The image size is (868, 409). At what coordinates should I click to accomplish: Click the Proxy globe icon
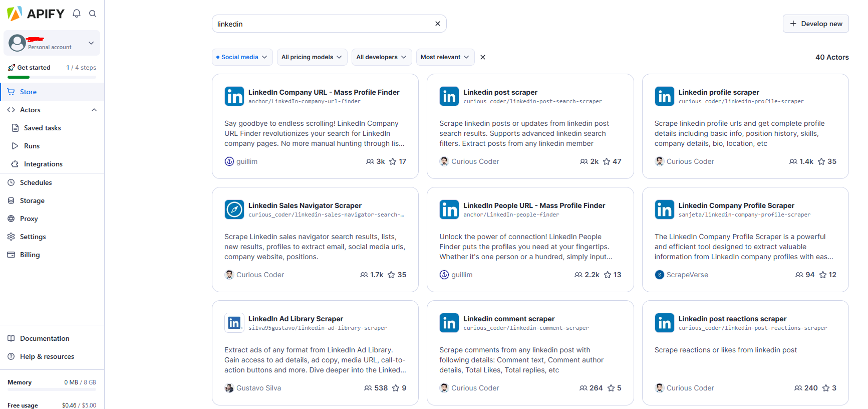point(11,219)
